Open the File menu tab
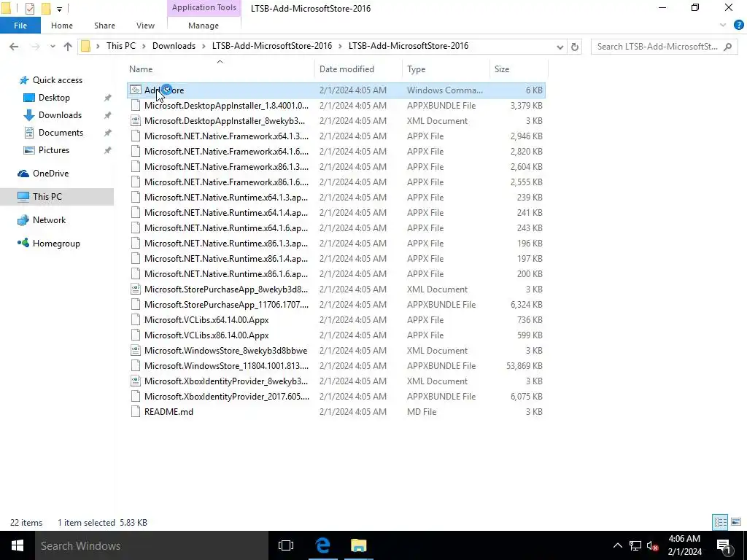The height and width of the screenshot is (560, 747). point(20,26)
